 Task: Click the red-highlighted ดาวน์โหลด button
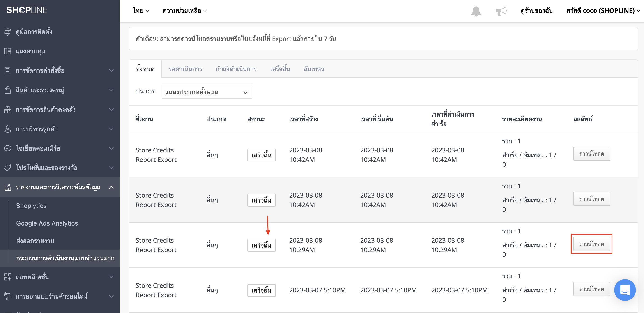pos(591,244)
